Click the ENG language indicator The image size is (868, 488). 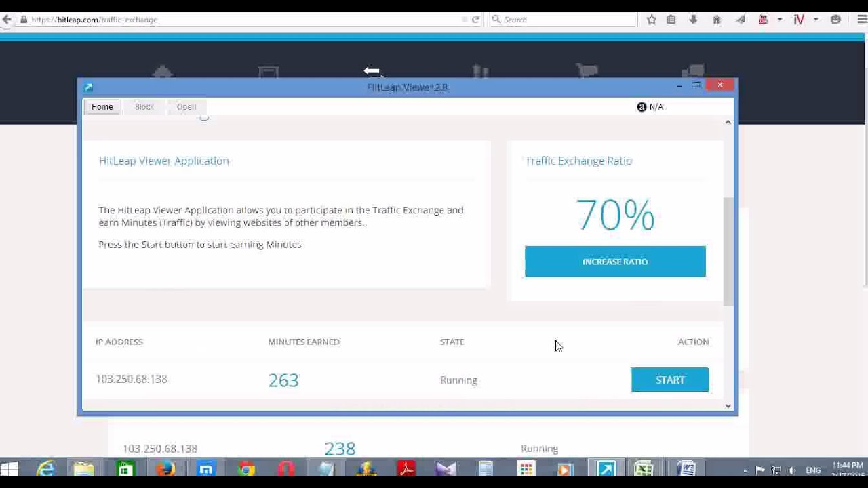pos(813,470)
